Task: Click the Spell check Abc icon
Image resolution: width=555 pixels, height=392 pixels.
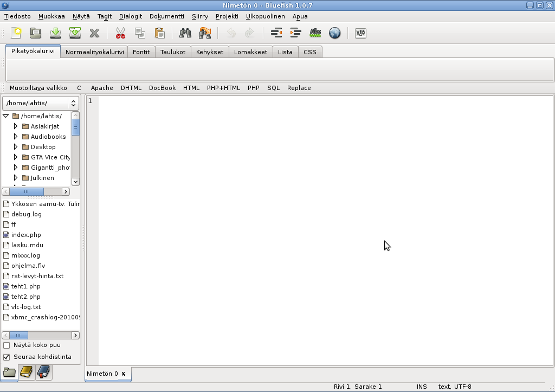Action: [x=315, y=33]
